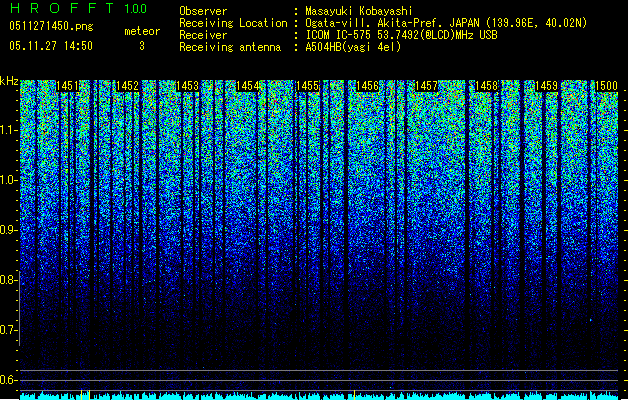The width and height of the screenshot is (629, 400).
Task: Click the ICOM IC-575 53.7492 MHz receiver text
Action: 402,35
